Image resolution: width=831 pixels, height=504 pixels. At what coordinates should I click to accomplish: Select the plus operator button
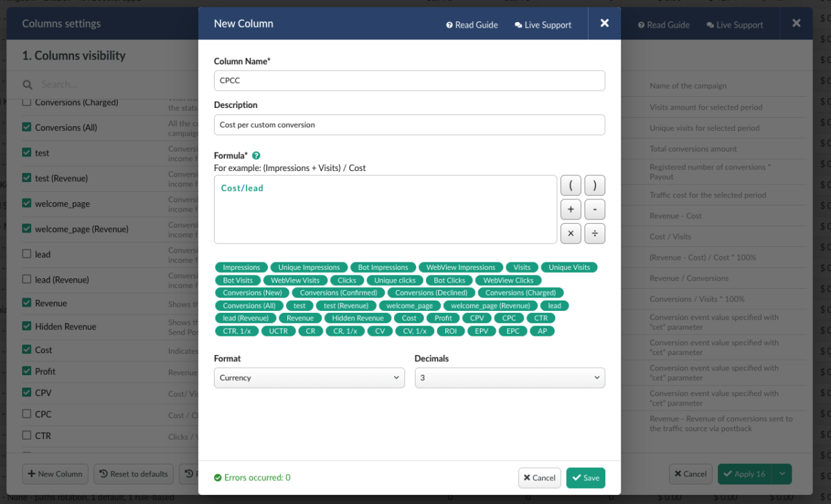point(571,209)
